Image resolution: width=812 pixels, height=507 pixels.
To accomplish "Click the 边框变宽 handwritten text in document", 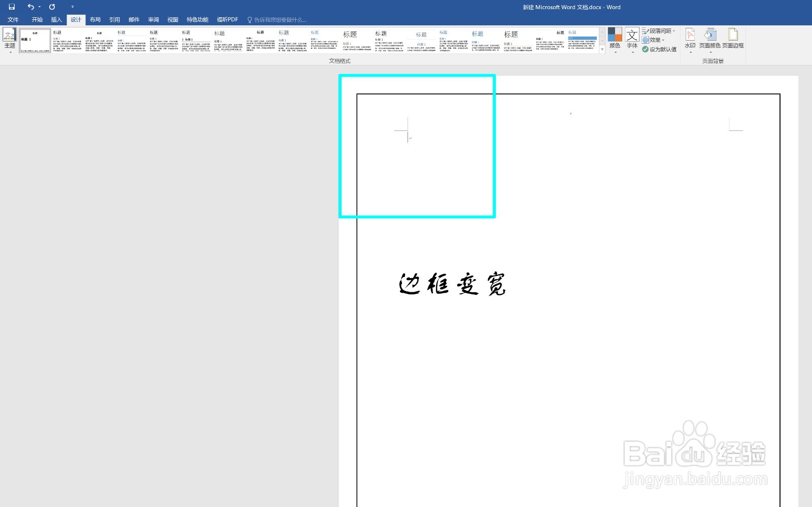I will [452, 284].
